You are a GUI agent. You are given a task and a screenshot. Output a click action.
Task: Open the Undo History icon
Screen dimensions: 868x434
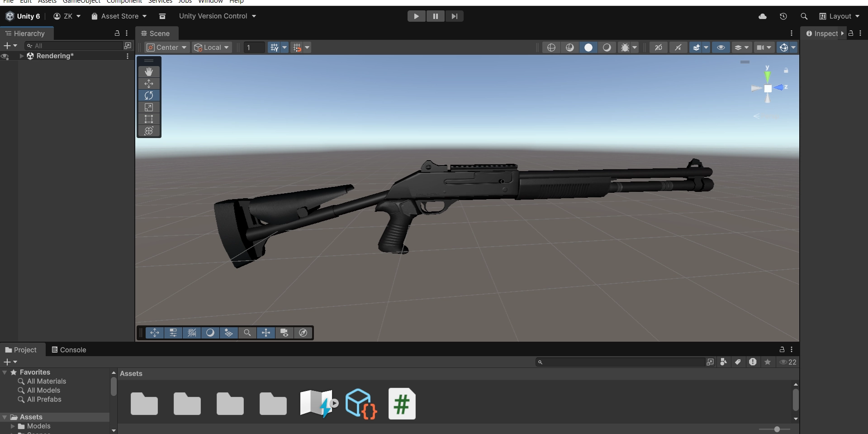coord(783,16)
